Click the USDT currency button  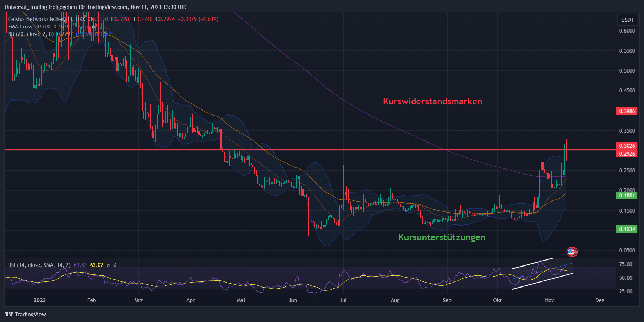627,20
